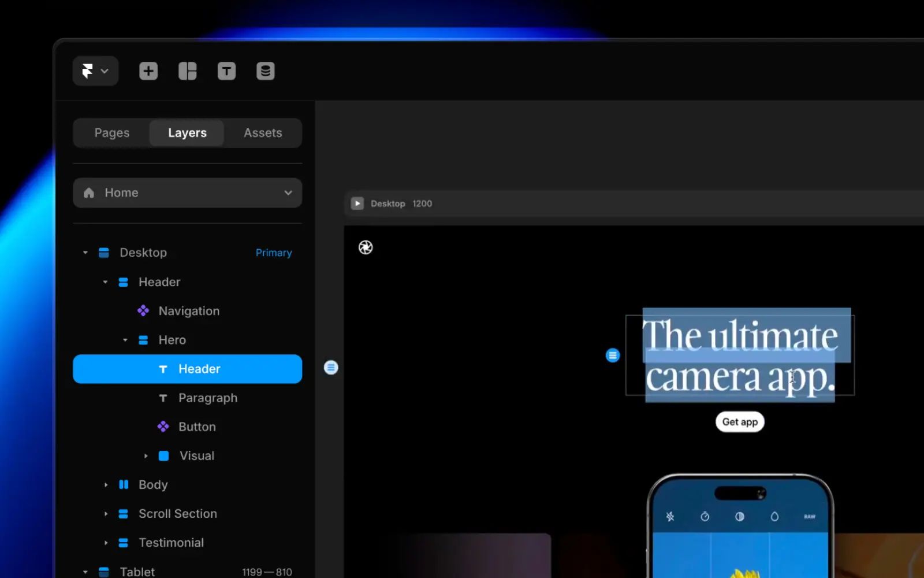Screen dimensions: 924x578
Task: Click the Primary label on Desktop
Action: (x=274, y=253)
